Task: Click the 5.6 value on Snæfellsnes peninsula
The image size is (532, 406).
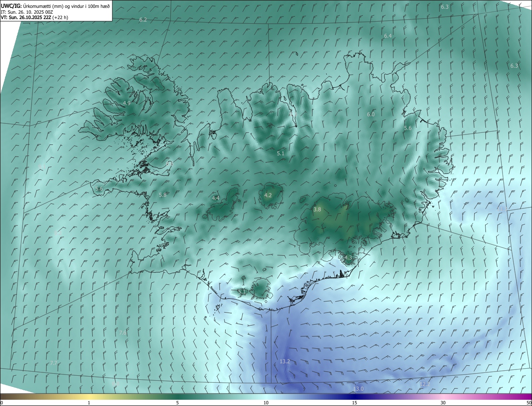Action: (x=99, y=188)
